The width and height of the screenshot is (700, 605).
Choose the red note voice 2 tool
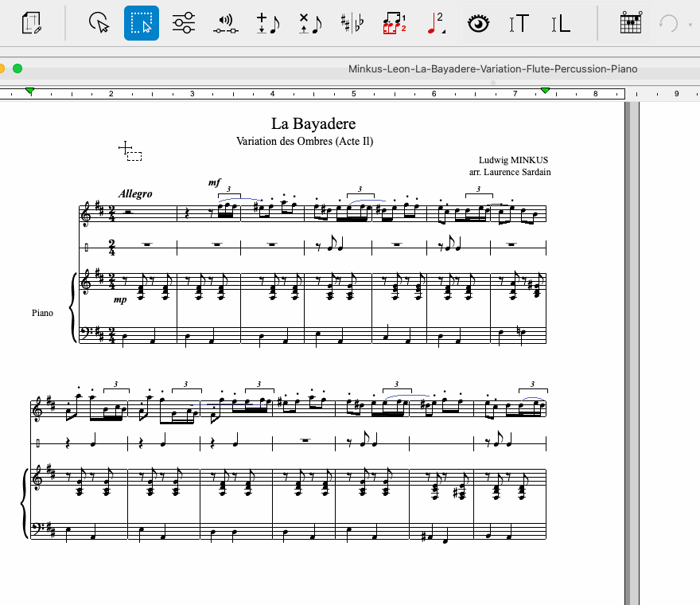point(437,23)
